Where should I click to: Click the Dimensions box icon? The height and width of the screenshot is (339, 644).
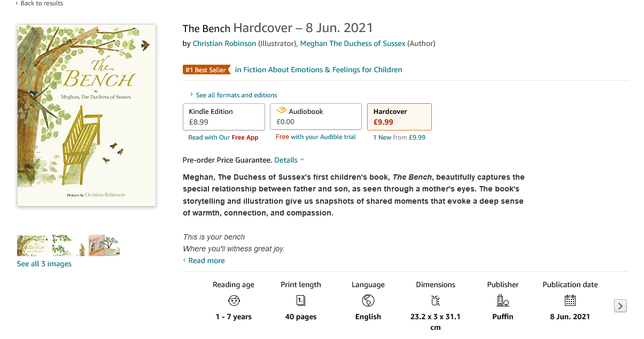435,301
